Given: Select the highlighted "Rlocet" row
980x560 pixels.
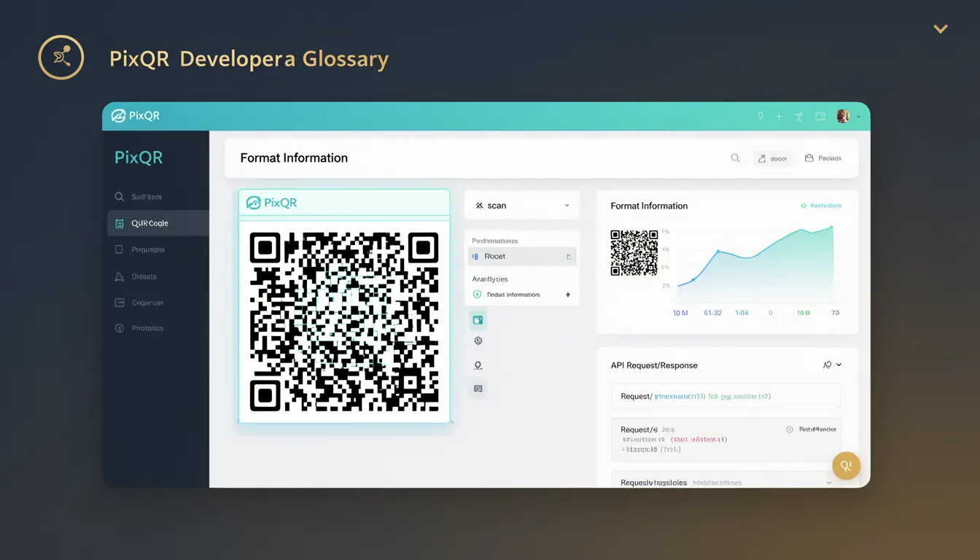Looking at the screenshot, I should coord(522,257).
